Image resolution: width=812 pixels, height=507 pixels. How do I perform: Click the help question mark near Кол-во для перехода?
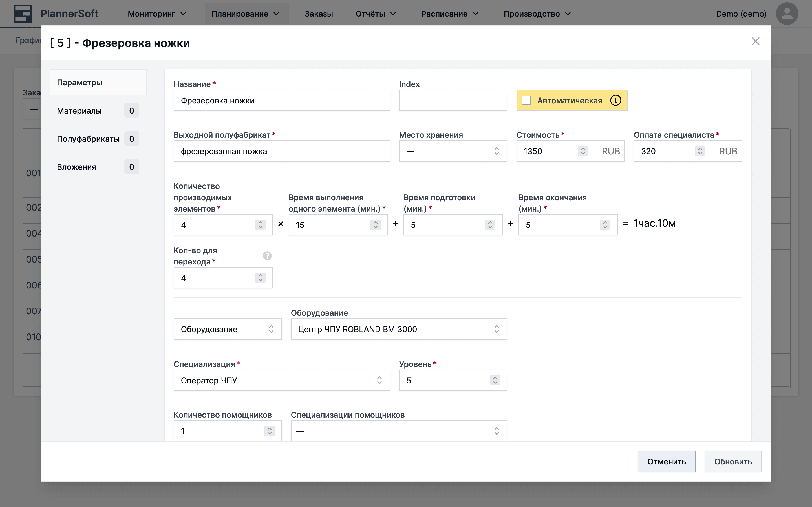tap(267, 255)
